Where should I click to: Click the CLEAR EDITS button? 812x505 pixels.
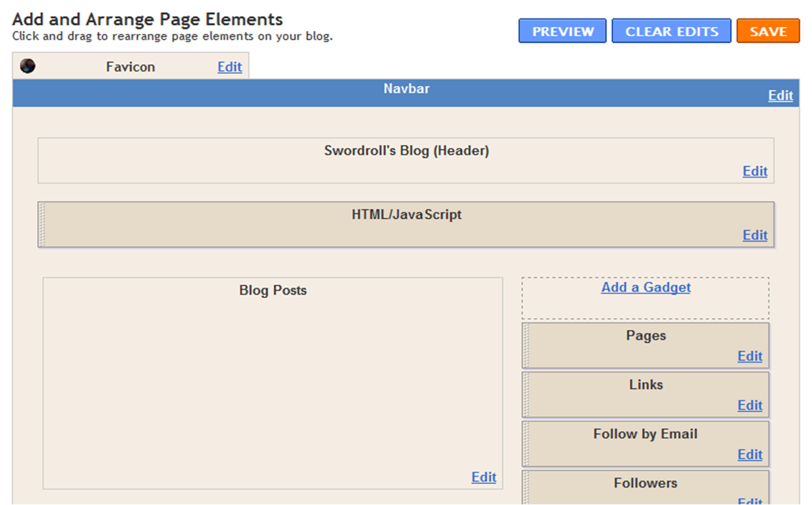coord(671,31)
